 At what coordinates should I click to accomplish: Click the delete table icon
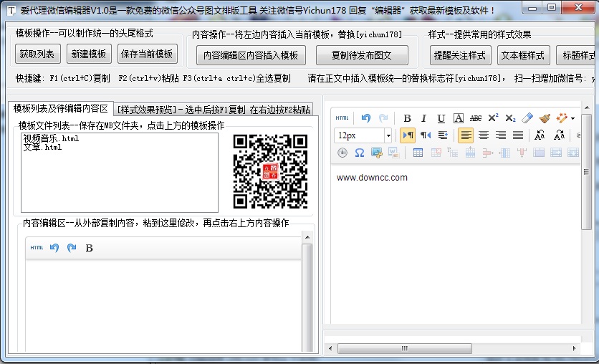pyautogui.click(x=436, y=153)
